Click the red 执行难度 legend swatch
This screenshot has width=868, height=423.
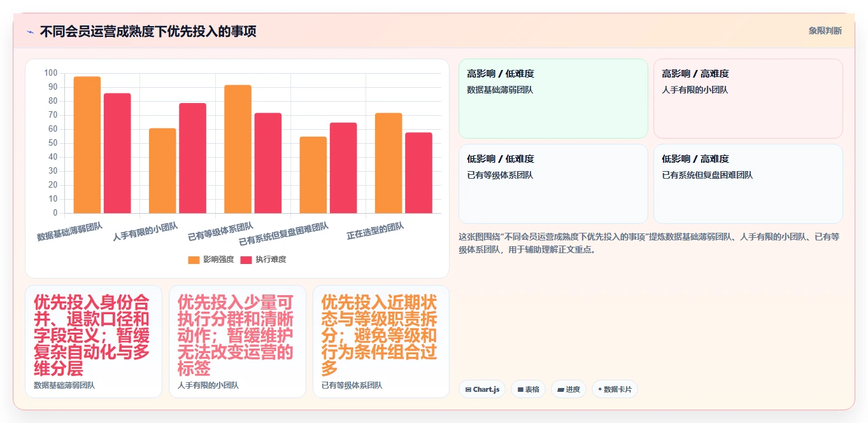(x=246, y=260)
